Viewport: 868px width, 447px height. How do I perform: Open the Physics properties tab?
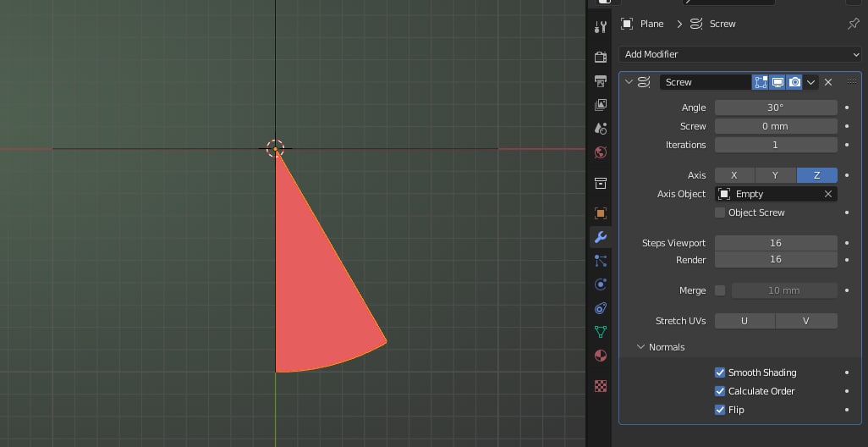coord(601,284)
